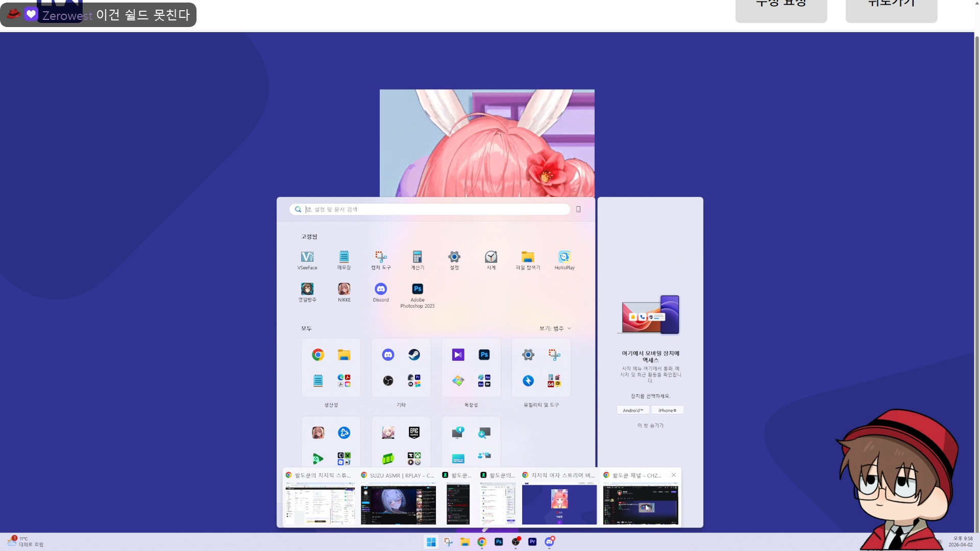The width and height of the screenshot is (980, 551).
Task: Open the 보기: 범주 view dropdown
Action: click(x=555, y=329)
